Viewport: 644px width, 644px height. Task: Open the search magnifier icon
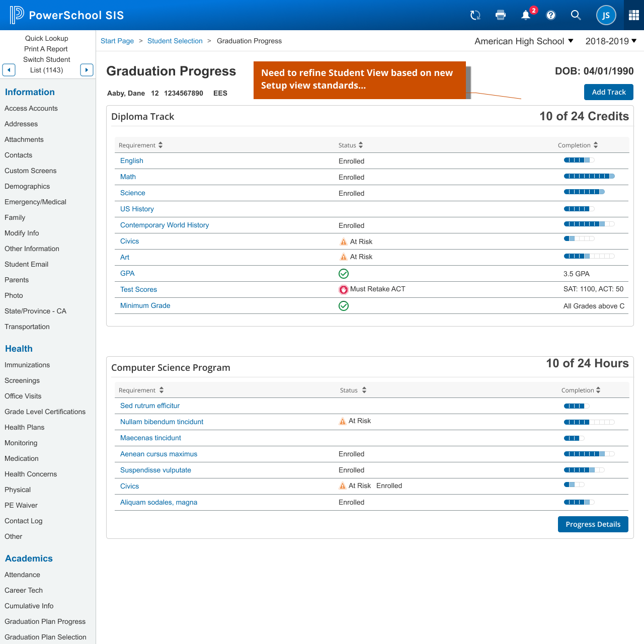576,15
